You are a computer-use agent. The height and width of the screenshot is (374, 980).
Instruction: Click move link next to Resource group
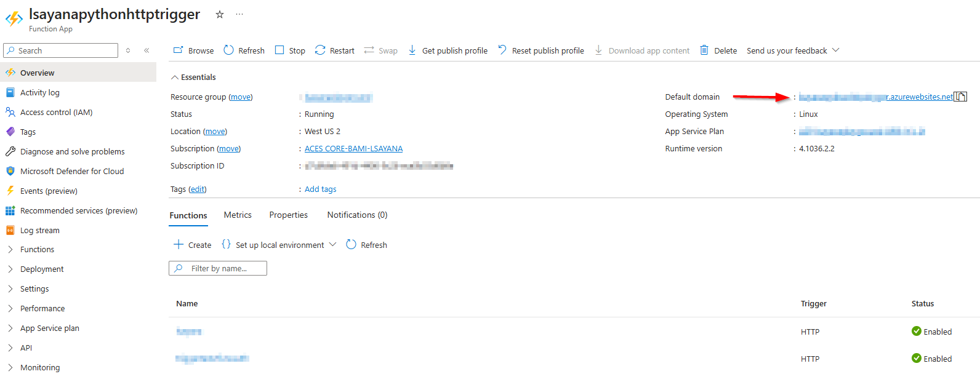pyautogui.click(x=241, y=97)
